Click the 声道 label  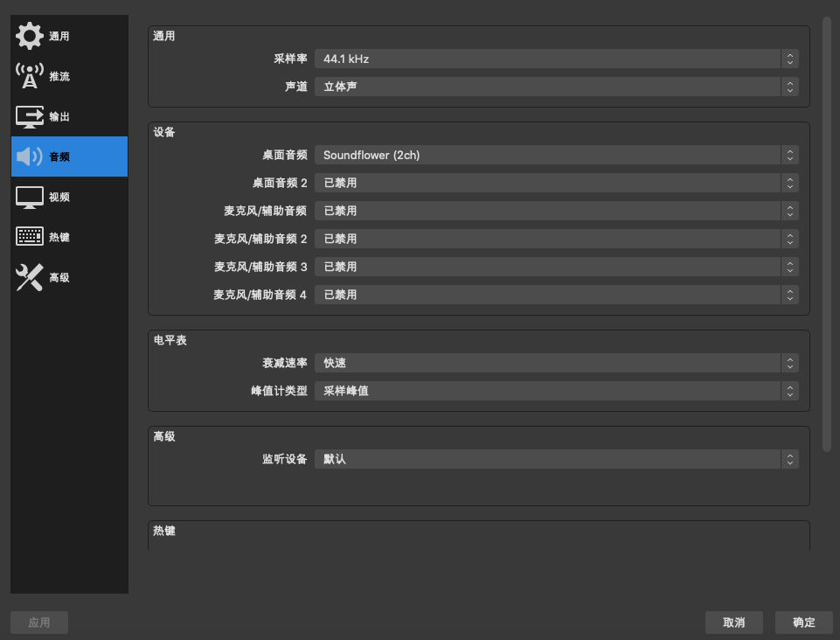[x=296, y=87]
